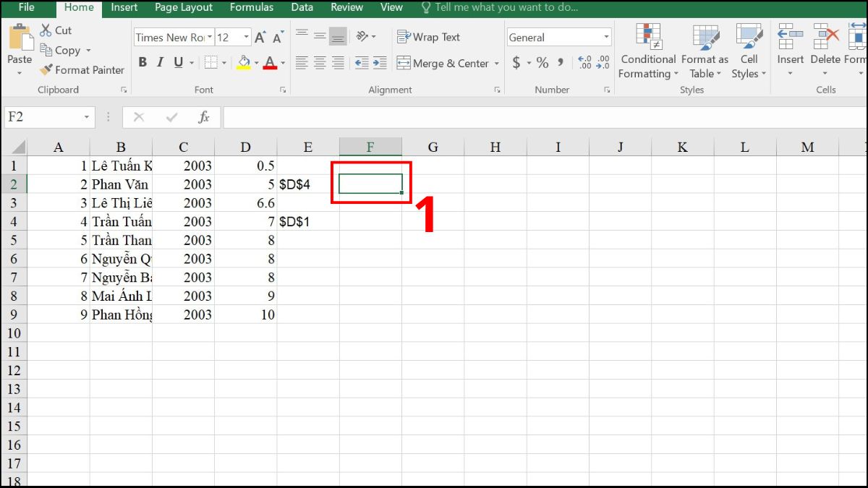Toggle italic formatting
Screen dimensions: 868x488
point(160,63)
